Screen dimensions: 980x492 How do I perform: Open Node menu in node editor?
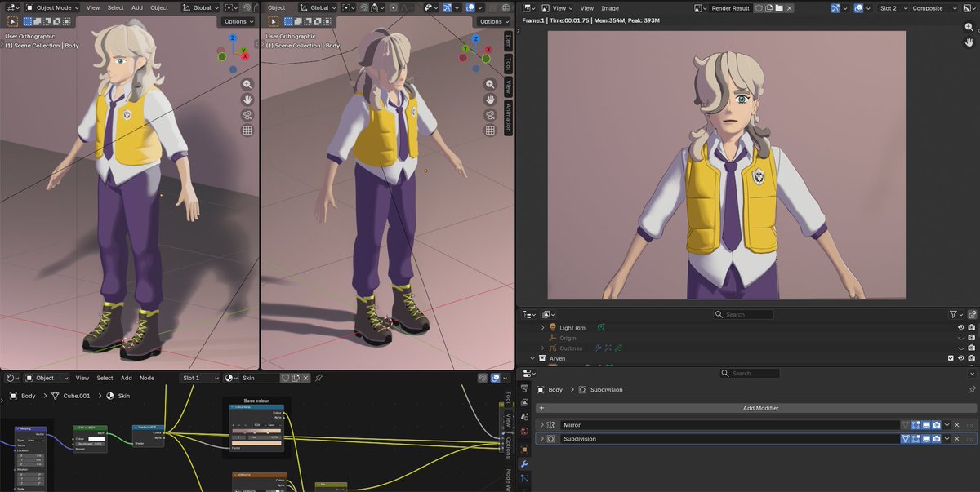(x=147, y=378)
